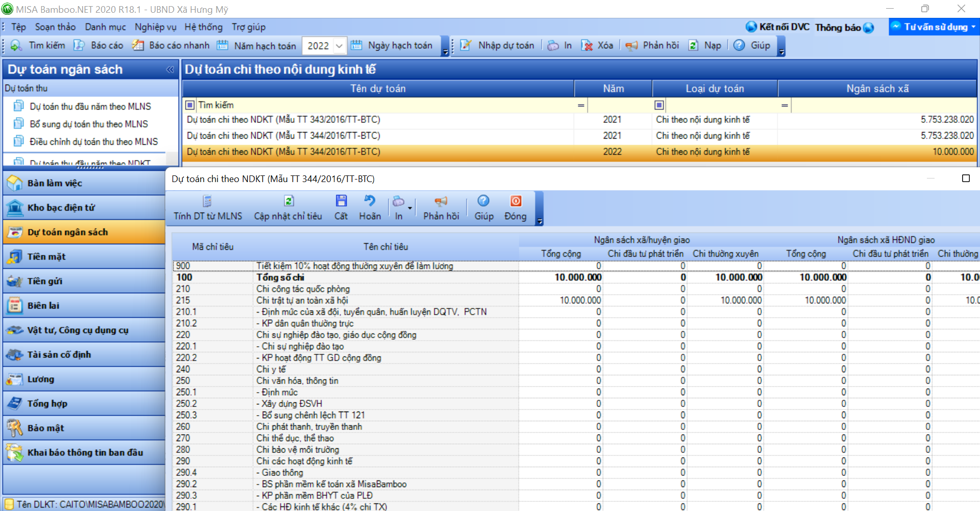
Task: Open the Tiền gửi module
Action: click(x=84, y=281)
